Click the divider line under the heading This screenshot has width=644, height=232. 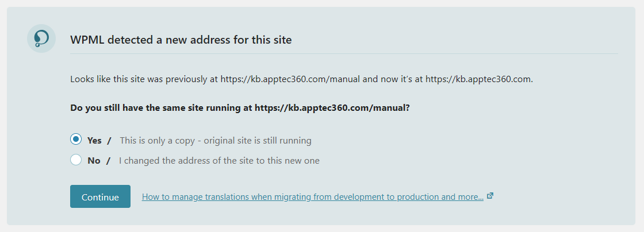point(344,54)
